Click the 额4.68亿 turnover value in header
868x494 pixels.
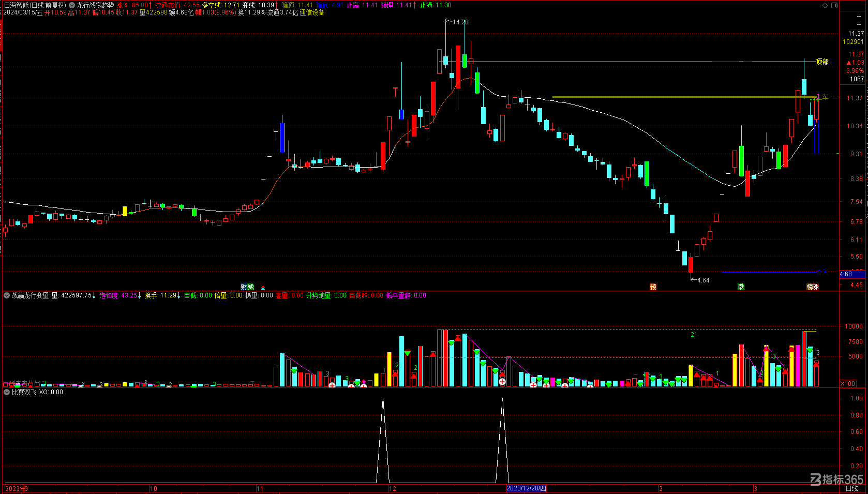[x=181, y=12]
